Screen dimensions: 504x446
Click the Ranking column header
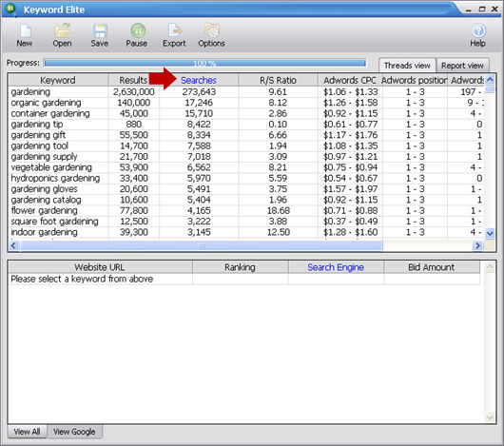coord(240,267)
